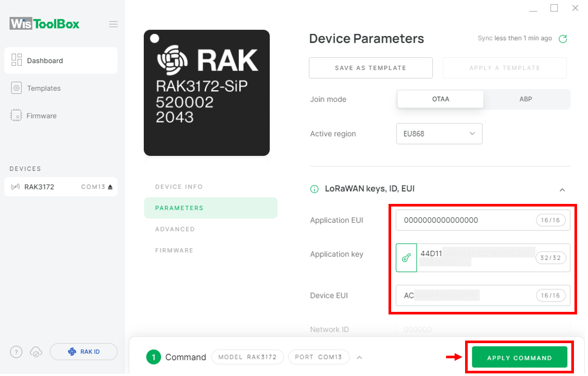Click the LoRaWAN keys info icon
The width and height of the screenshot is (588, 376).
pos(314,189)
